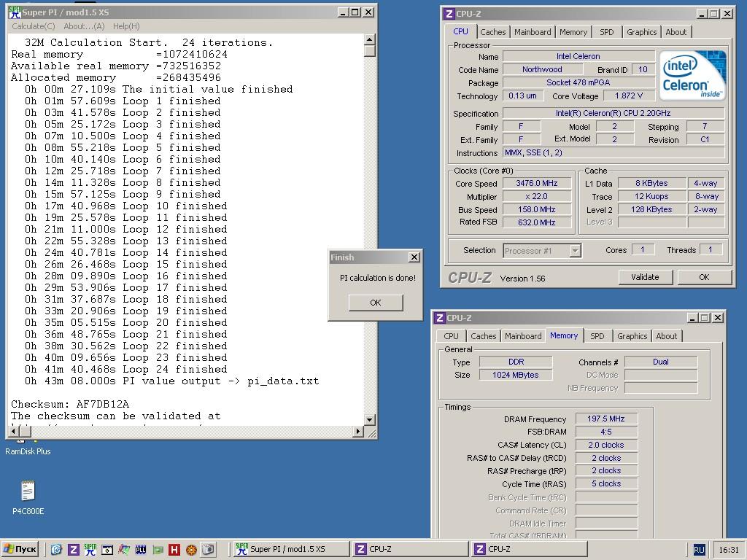Switch to Graphics tab in upper CPU-Z
Image resolution: width=747 pixels, height=560 pixels.
click(x=641, y=32)
